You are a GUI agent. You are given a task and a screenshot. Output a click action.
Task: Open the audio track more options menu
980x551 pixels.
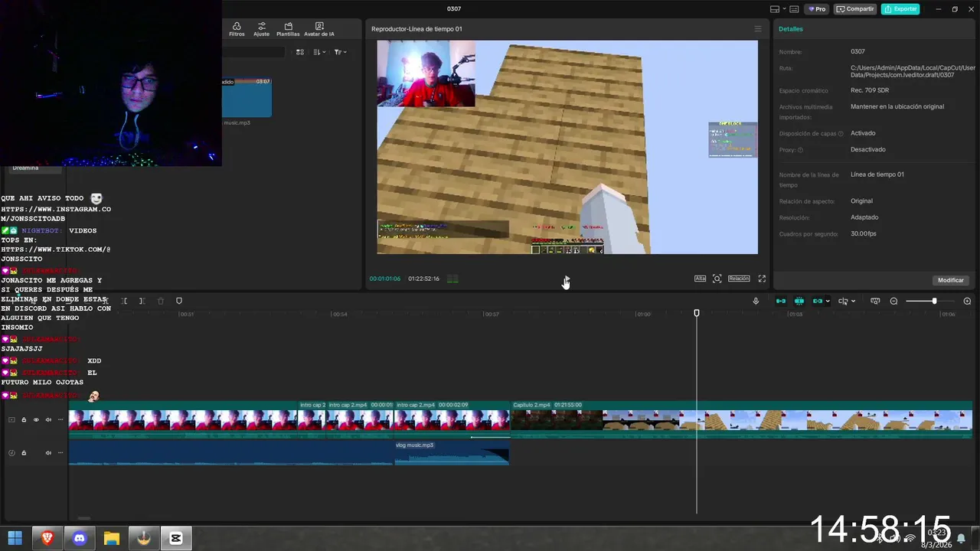click(60, 452)
